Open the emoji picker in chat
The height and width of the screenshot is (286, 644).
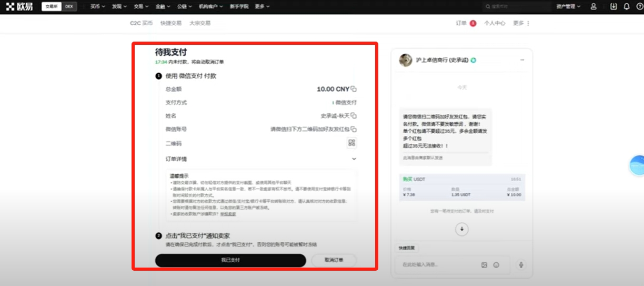496,265
